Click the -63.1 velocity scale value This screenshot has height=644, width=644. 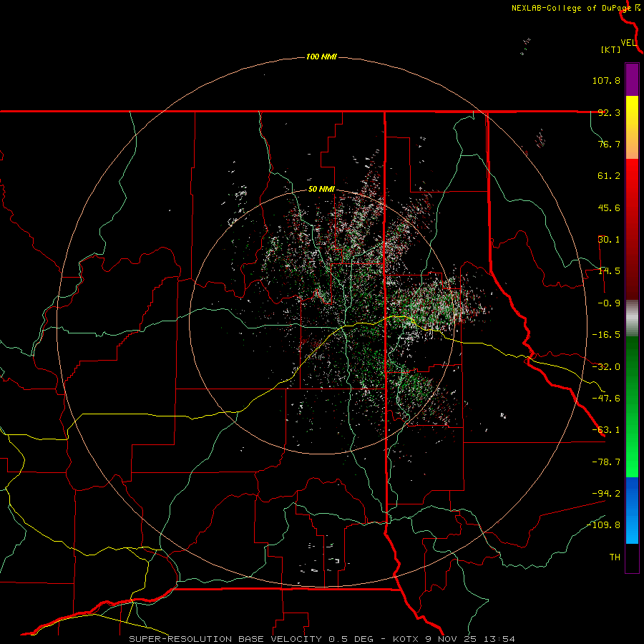tap(606, 430)
